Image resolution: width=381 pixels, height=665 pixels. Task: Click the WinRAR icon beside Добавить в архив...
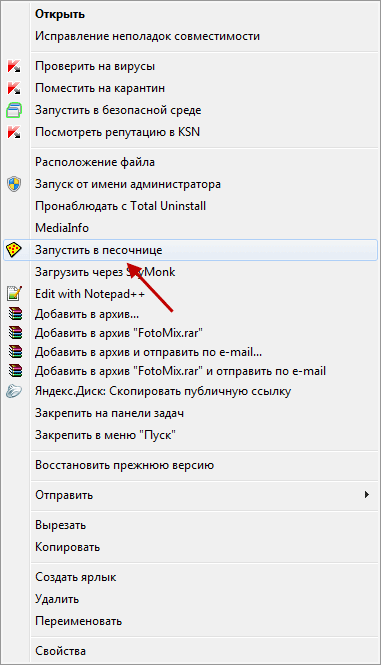[x=14, y=314]
